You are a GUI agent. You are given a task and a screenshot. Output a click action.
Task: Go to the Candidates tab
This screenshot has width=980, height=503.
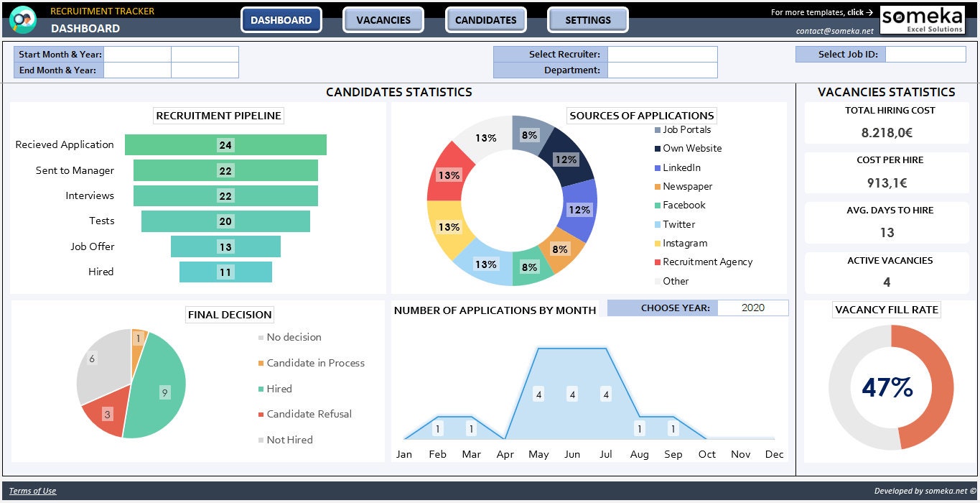[486, 20]
